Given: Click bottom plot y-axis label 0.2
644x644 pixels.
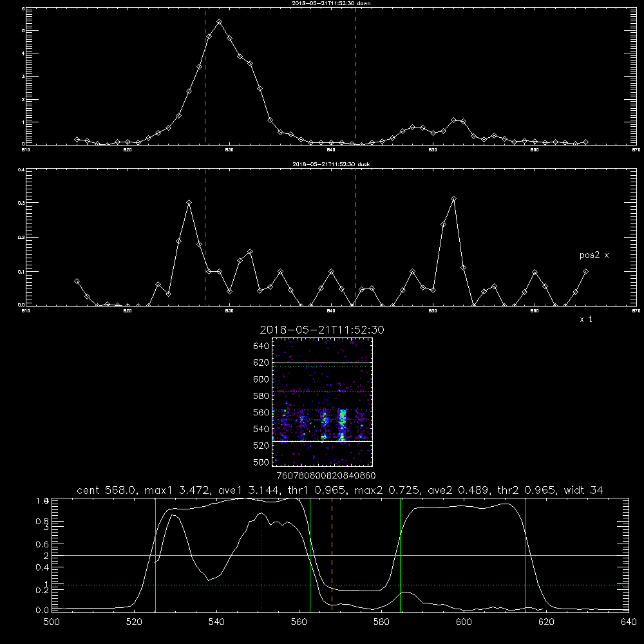Looking at the screenshot, I should (x=41, y=590).
